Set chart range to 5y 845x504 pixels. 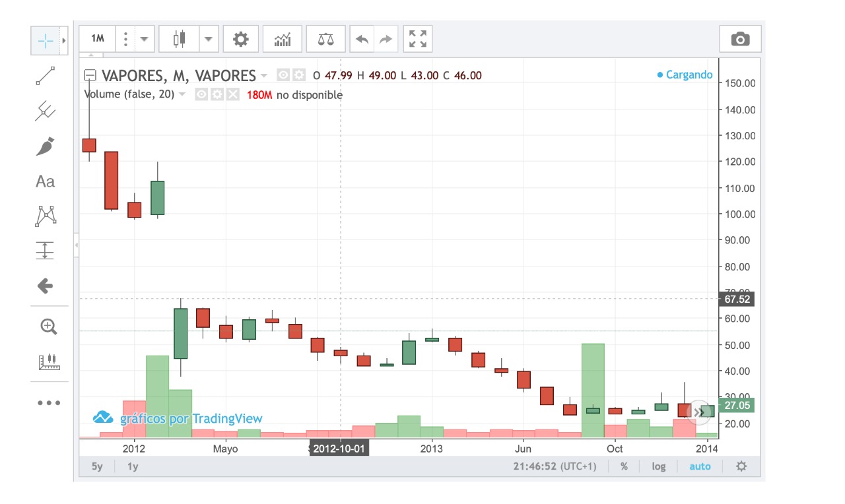tap(97, 466)
